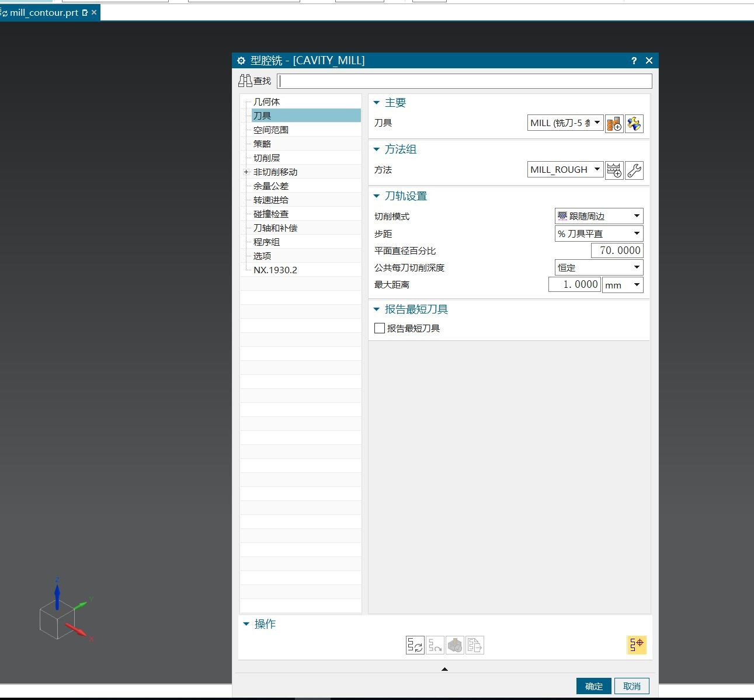The image size is (754, 700).
Task: Click the 取消 button
Action: click(x=632, y=686)
